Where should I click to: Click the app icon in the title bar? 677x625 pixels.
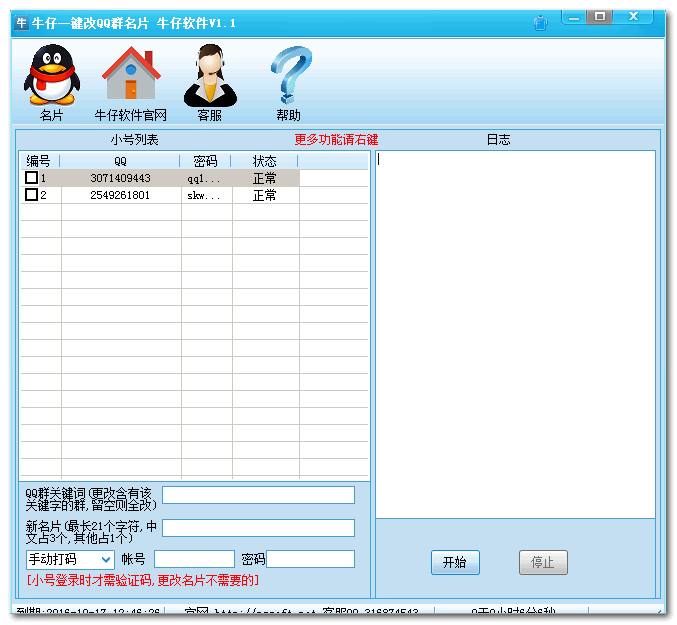click(x=21, y=22)
